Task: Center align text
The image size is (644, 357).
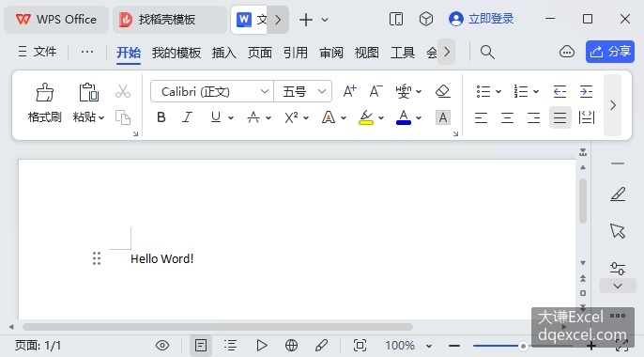Action: 507,118
